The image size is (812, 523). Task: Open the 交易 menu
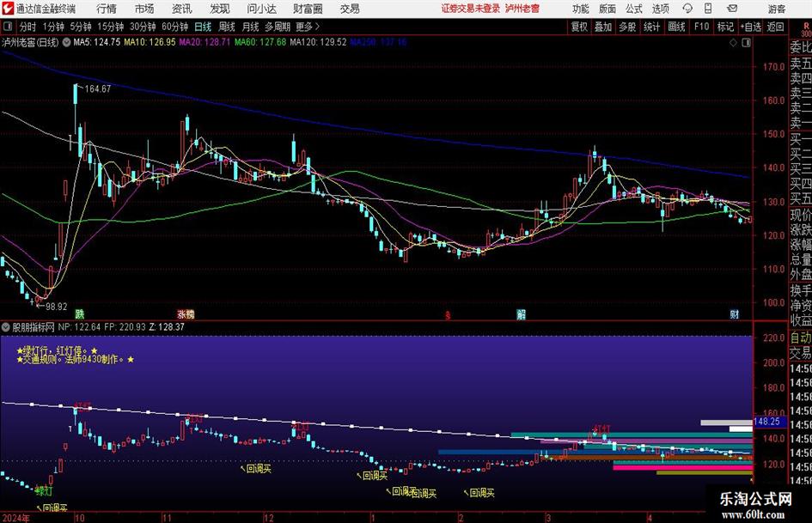pyautogui.click(x=350, y=9)
